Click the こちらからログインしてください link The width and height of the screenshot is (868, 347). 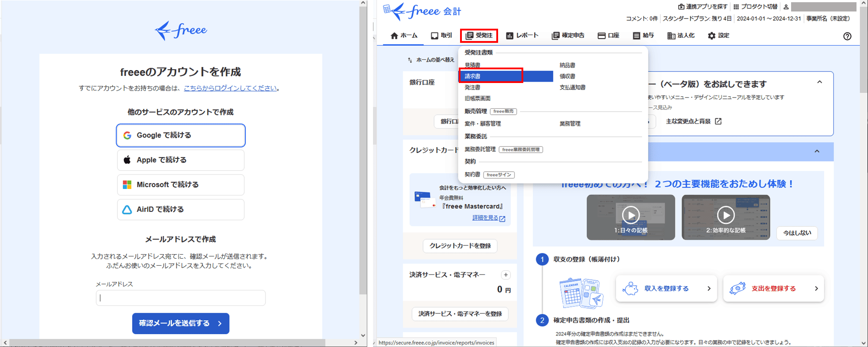coord(230,88)
